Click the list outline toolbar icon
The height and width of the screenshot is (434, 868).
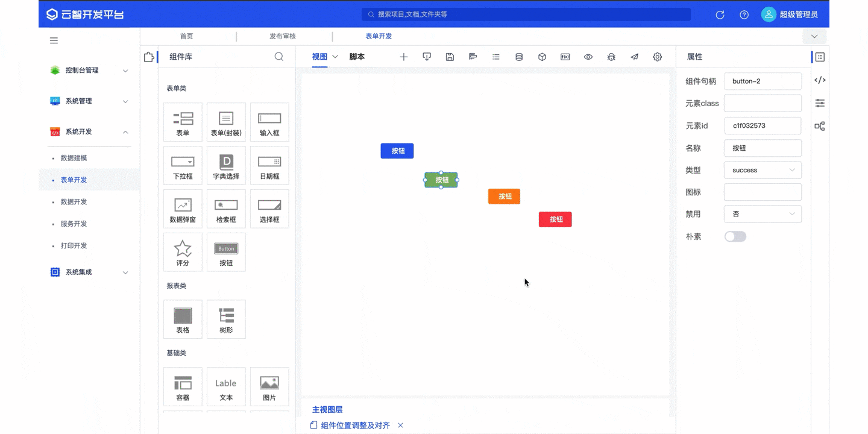(x=495, y=57)
